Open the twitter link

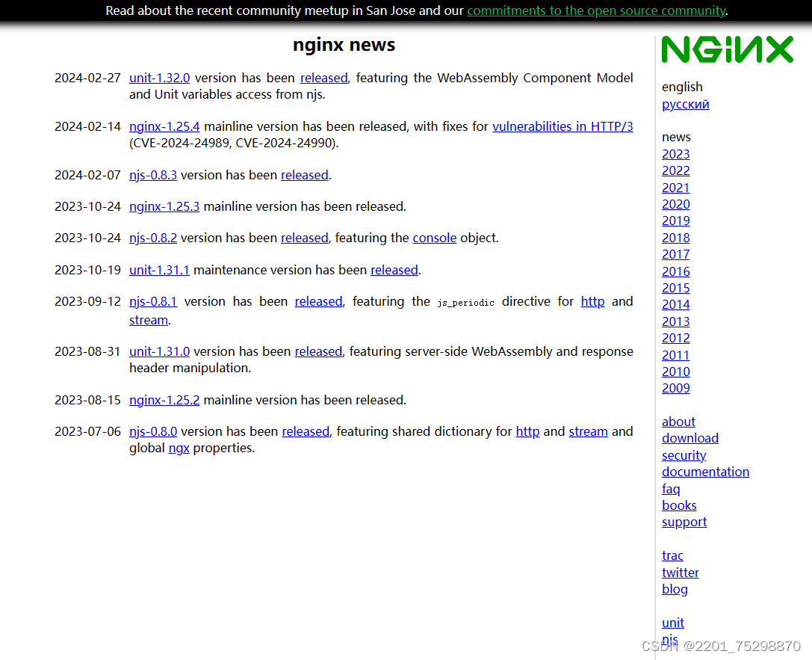[680, 573]
